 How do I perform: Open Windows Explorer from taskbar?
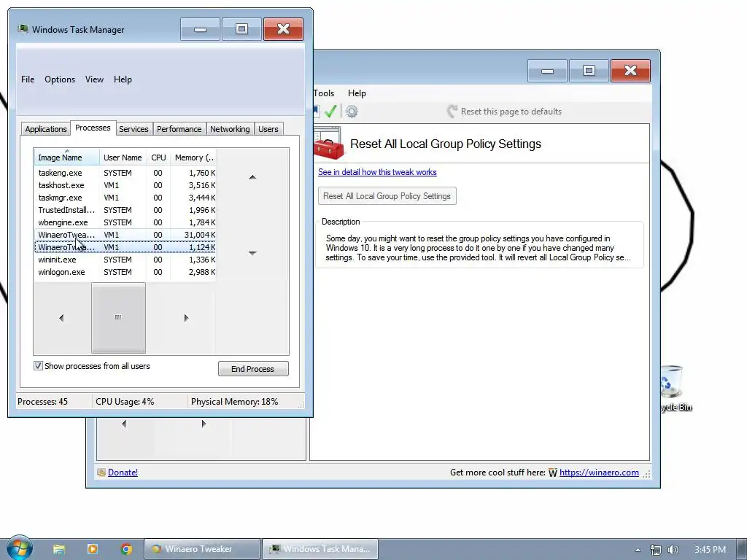pyautogui.click(x=59, y=549)
